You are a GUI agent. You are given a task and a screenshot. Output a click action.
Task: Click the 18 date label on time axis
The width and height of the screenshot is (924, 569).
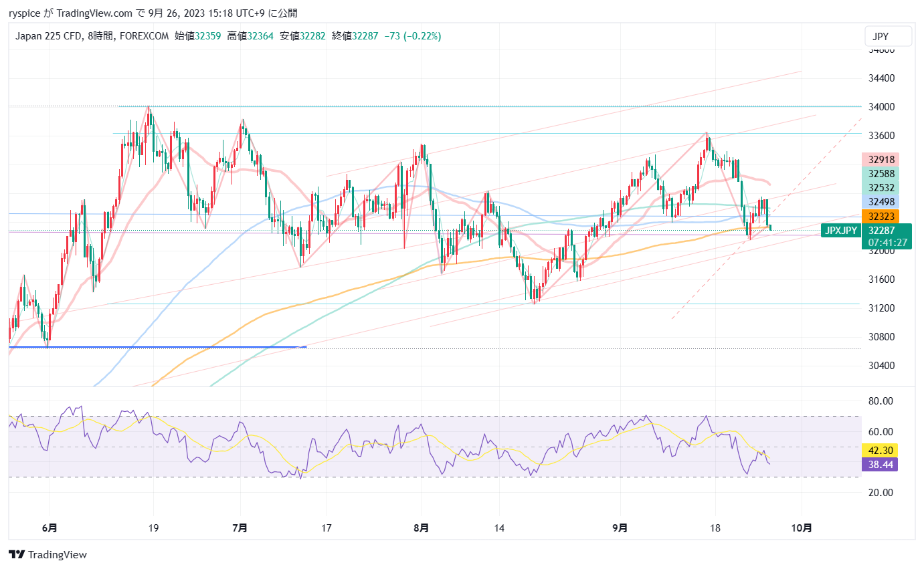(716, 528)
